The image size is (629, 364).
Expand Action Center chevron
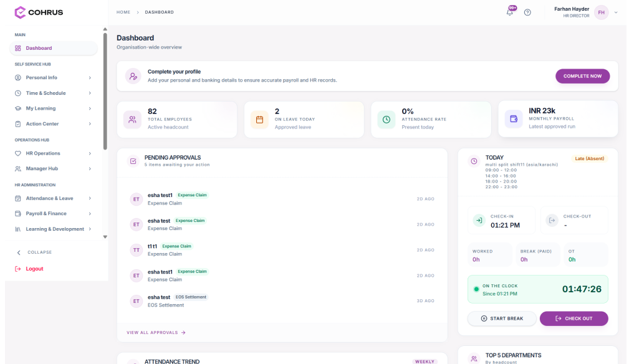(x=90, y=124)
